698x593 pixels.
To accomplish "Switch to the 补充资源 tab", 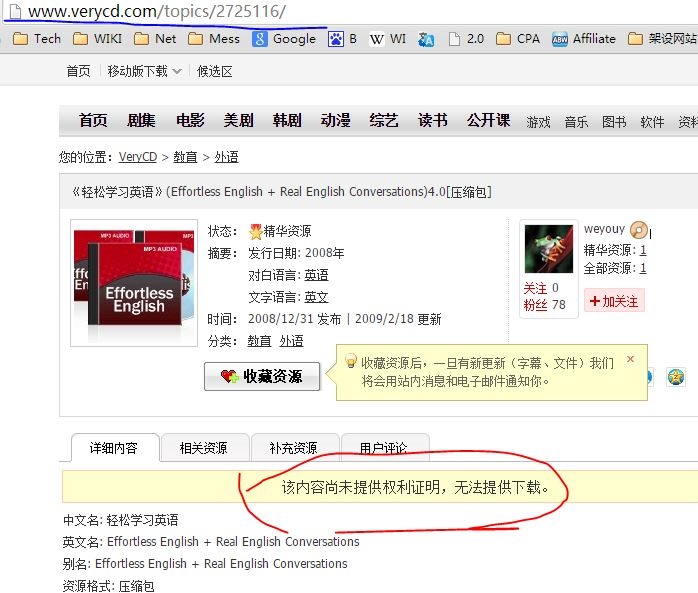I will pos(294,448).
